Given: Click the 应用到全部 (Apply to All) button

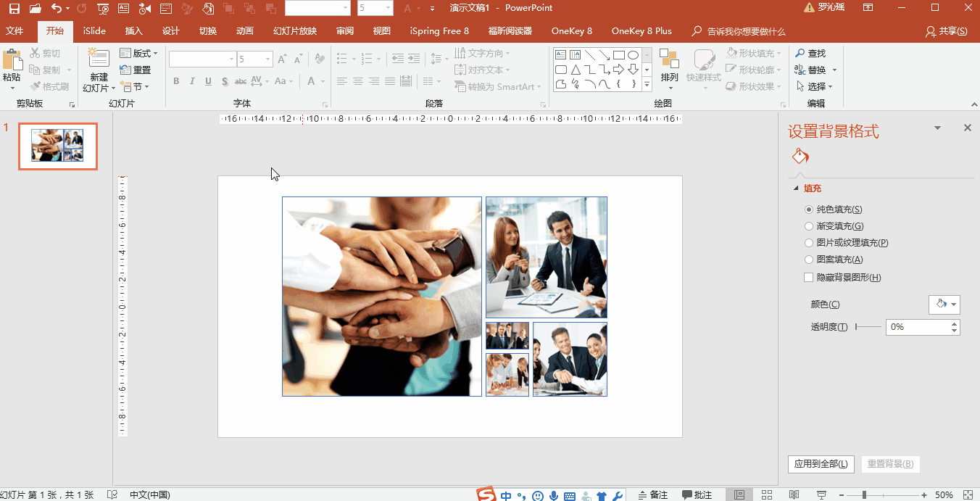Looking at the screenshot, I should [x=821, y=464].
